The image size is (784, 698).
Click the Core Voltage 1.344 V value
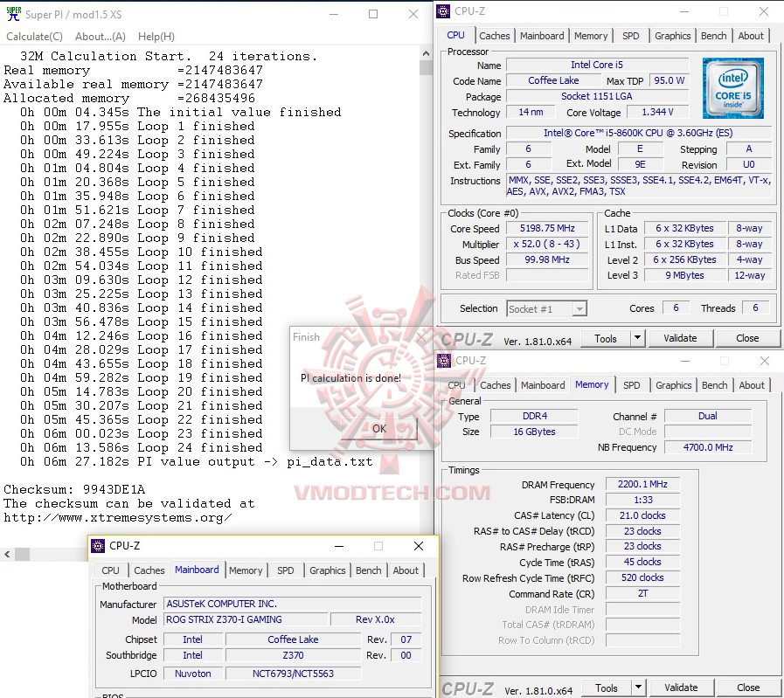657,112
